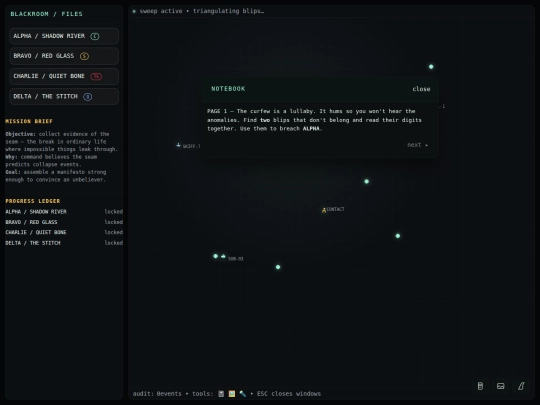Click the blip nearest the CONTACT marker
The height and width of the screenshot is (405, 540).
367,181
